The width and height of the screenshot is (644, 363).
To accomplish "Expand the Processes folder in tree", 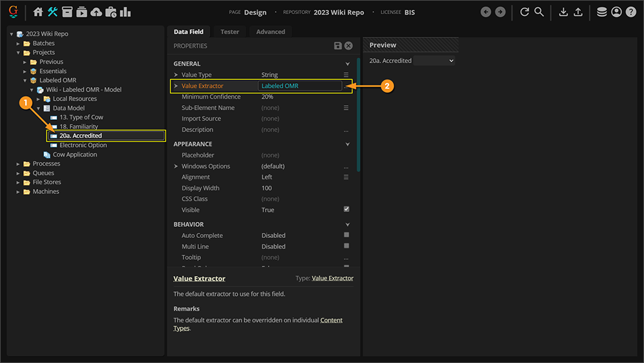I will [19, 164].
